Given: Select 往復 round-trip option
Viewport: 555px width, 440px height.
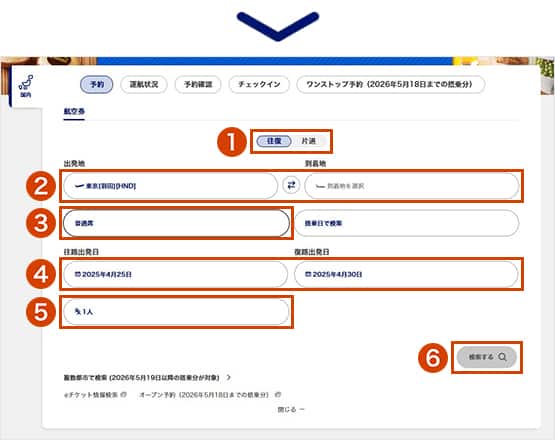Looking at the screenshot, I should 274,141.
